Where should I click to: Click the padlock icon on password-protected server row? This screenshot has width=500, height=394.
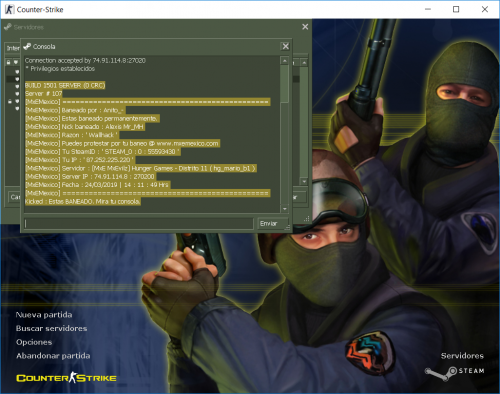coord(10,101)
